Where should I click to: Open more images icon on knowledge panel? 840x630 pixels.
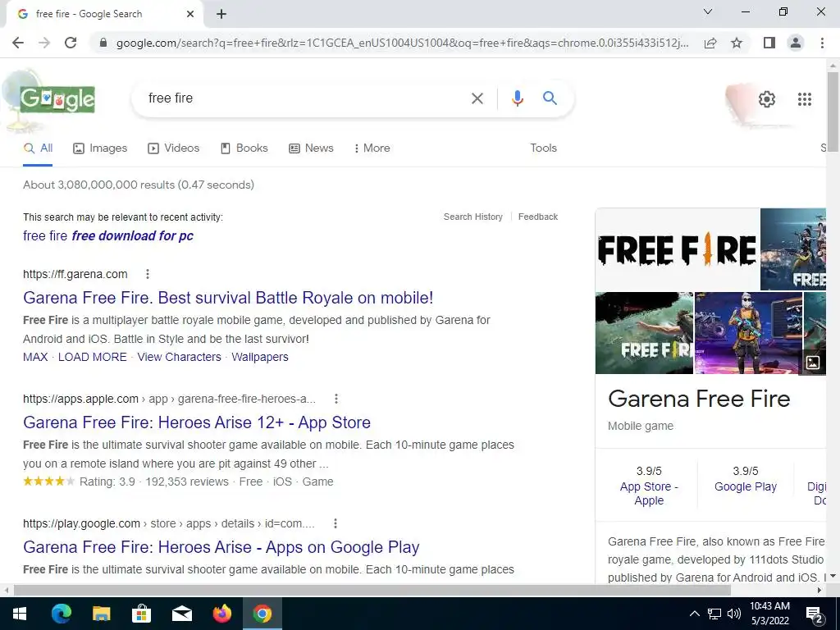pos(813,363)
